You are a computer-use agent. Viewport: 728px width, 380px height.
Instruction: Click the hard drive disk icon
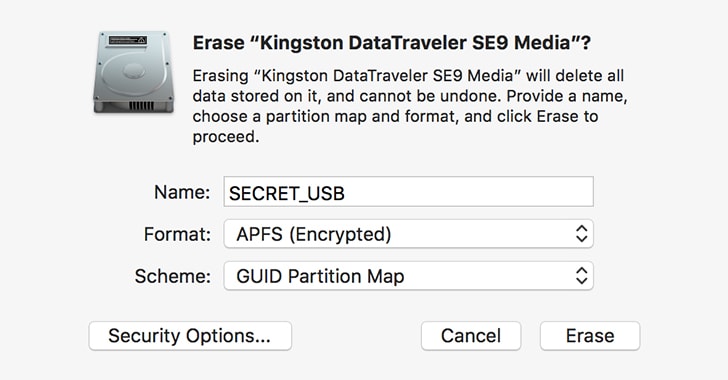pos(133,72)
